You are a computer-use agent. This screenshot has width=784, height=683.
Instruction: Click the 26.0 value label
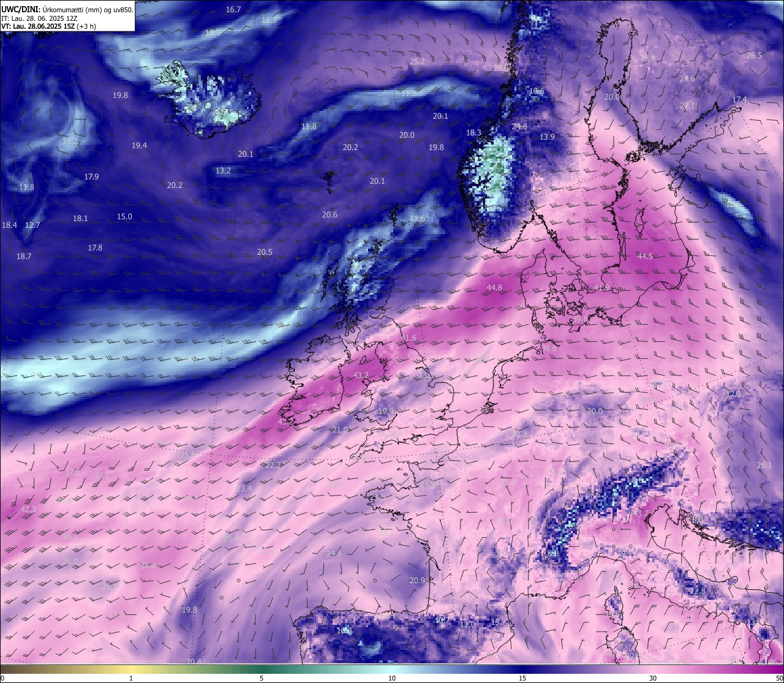point(70,561)
